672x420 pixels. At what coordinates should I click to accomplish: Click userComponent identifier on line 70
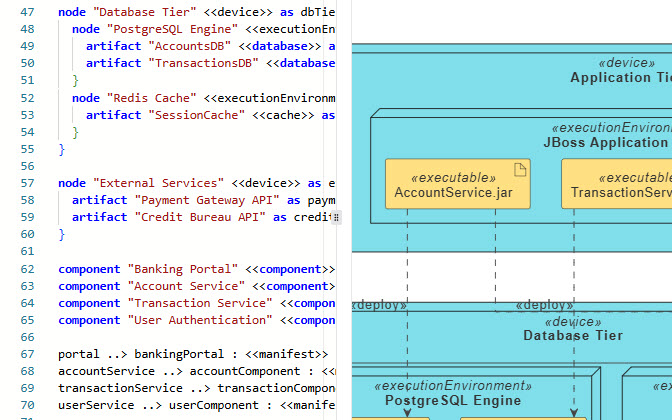(x=213, y=405)
